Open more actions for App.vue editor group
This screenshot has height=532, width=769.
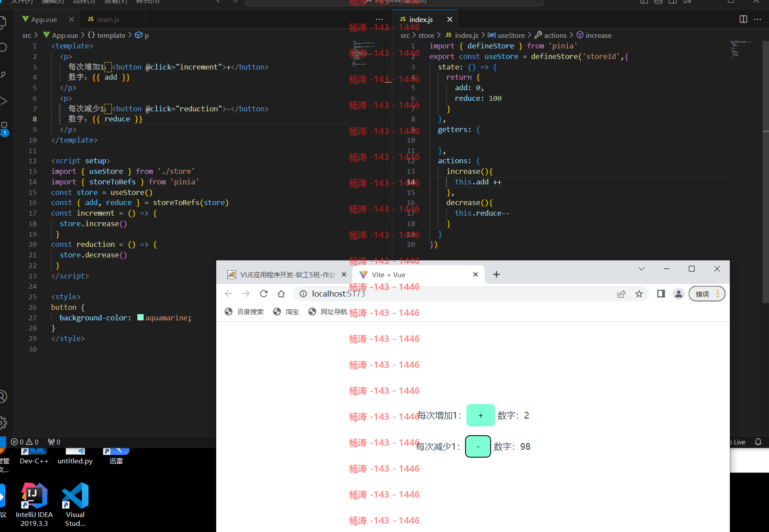pos(379,19)
